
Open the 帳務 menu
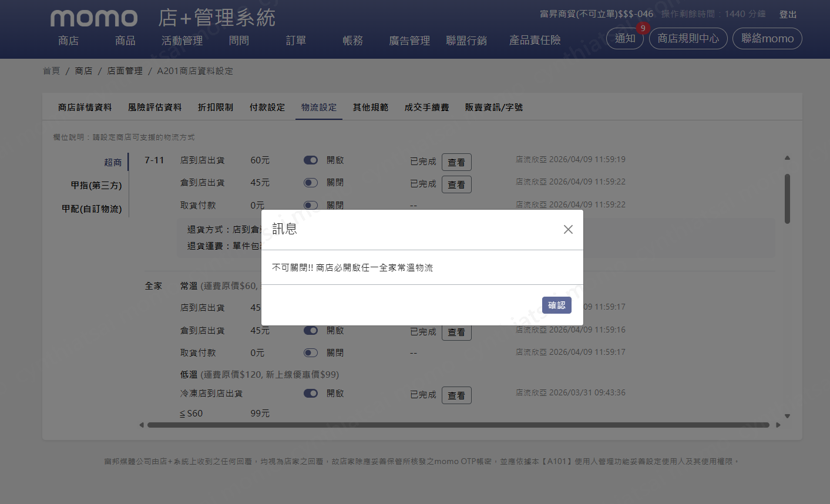click(x=353, y=41)
